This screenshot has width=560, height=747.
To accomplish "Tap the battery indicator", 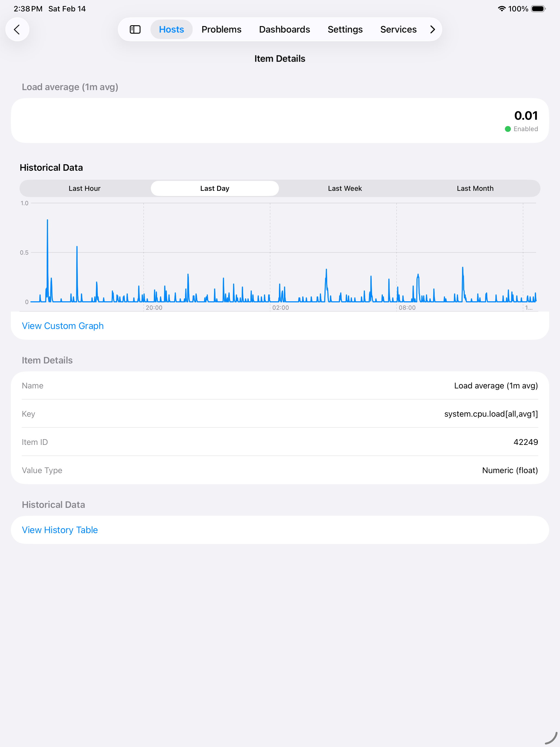I will click(x=538, y=9).
